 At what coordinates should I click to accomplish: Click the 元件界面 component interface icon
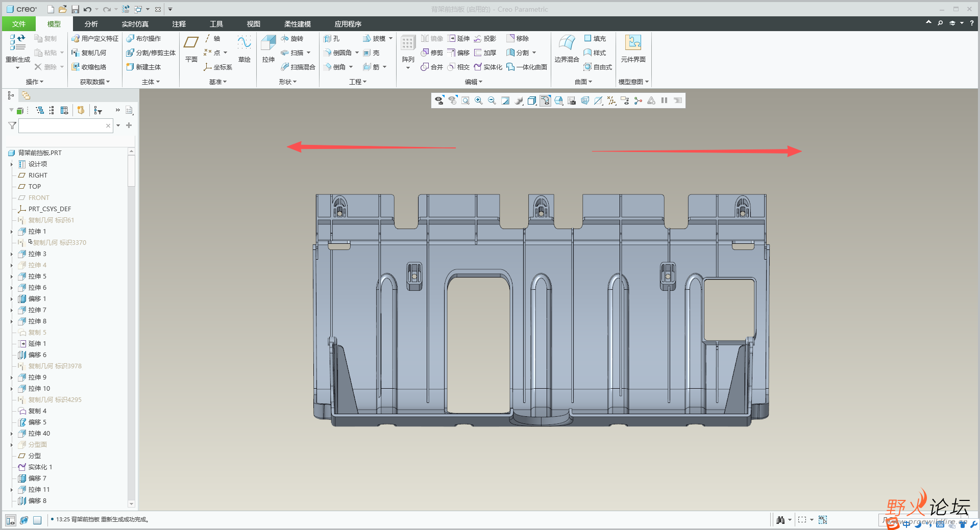pos(633,43)
